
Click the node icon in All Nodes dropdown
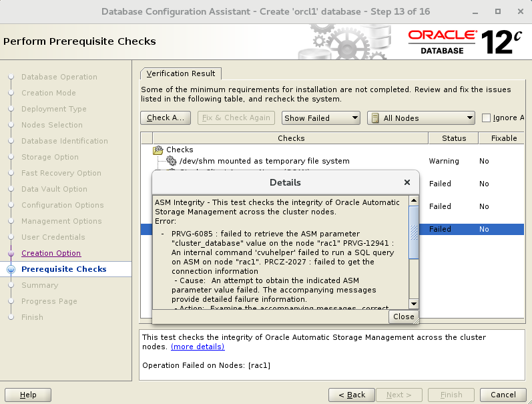pyautogui.click(x=375, y=118)
